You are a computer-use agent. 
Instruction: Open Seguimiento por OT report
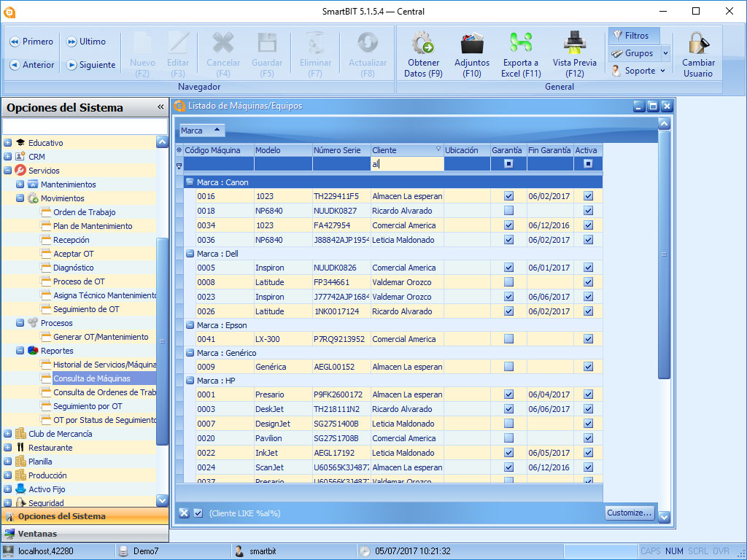pyautogui.click(x=88, y=406)
